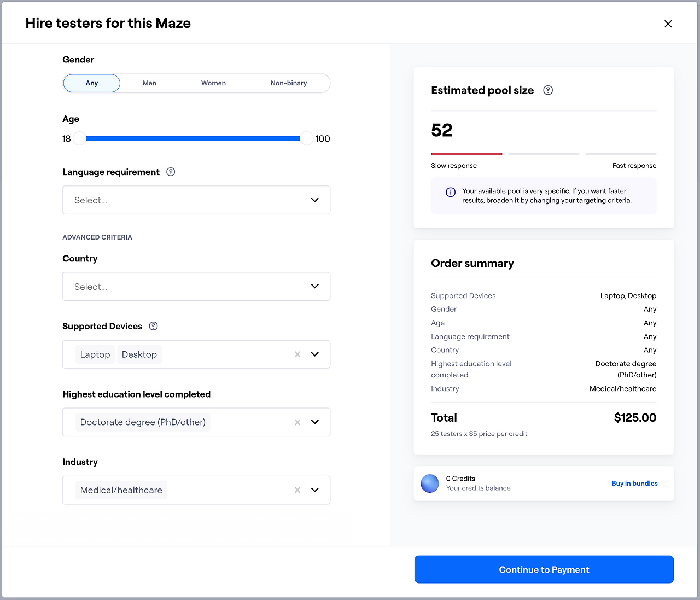Select Men as the gender

149,83
